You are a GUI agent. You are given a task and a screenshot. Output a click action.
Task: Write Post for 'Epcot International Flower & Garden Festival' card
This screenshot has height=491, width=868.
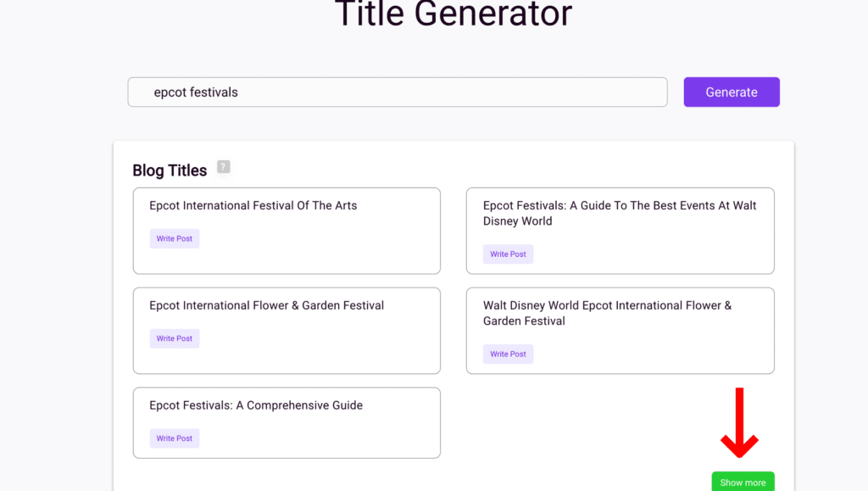(175, 338)
